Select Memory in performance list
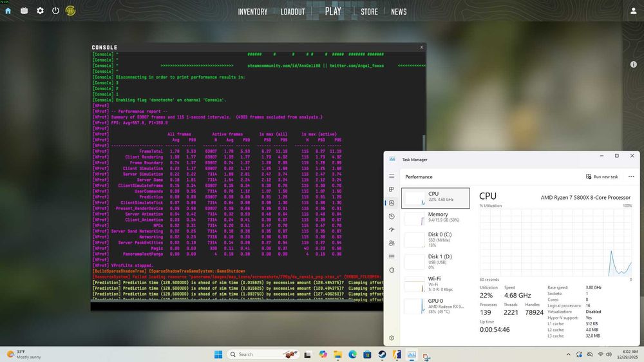This screenshot has height=362, width=644. point(435,217)
